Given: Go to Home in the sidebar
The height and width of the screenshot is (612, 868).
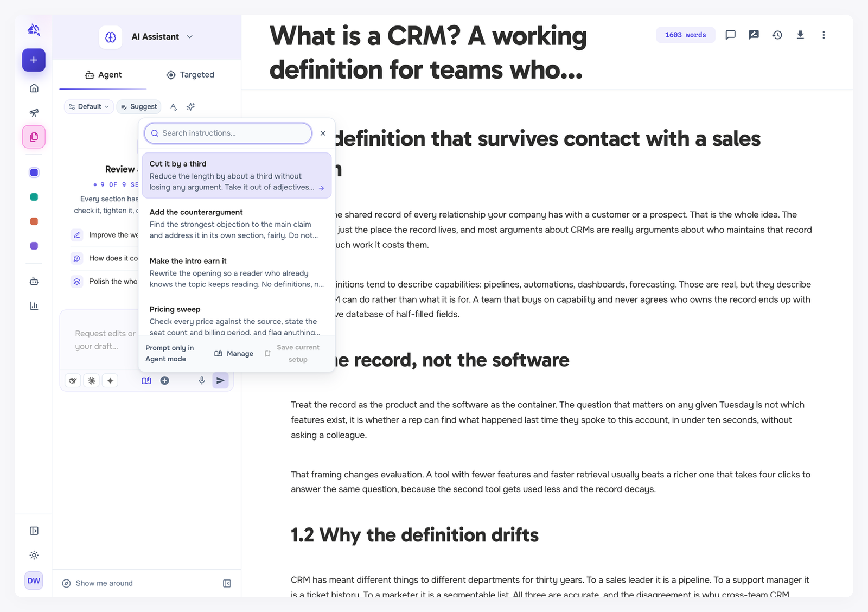Looking at the screenshot, I should point(34,88).
